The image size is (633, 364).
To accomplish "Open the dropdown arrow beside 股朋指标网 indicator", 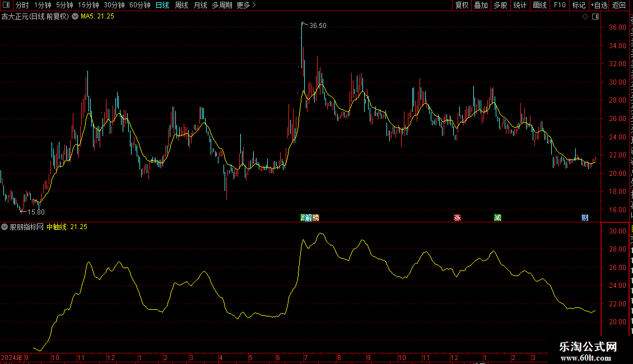I will coord(4,227).
